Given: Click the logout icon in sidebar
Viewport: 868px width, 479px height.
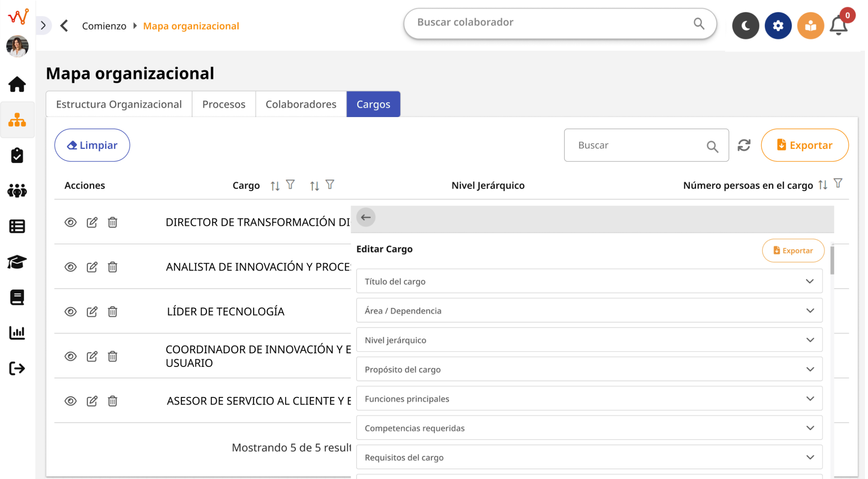Looking at the screenshot, I should pyautogui.click(x=17, y=368).
